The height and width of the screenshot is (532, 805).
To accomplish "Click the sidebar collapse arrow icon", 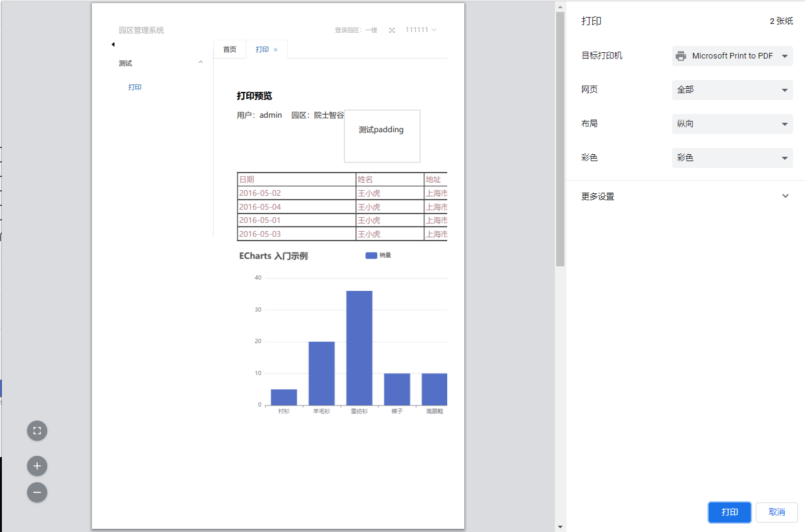I will tap(113, 44).
